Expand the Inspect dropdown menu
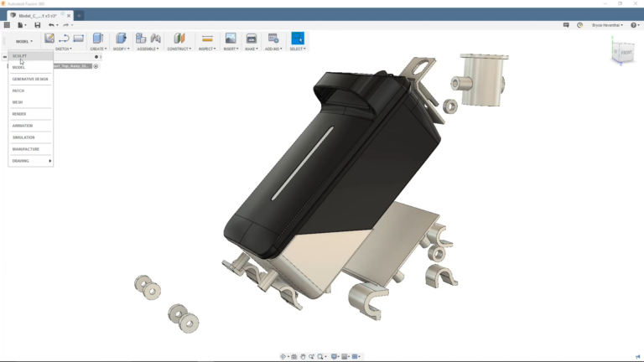The width and height of the screenshot is (644, 362). 207,49
